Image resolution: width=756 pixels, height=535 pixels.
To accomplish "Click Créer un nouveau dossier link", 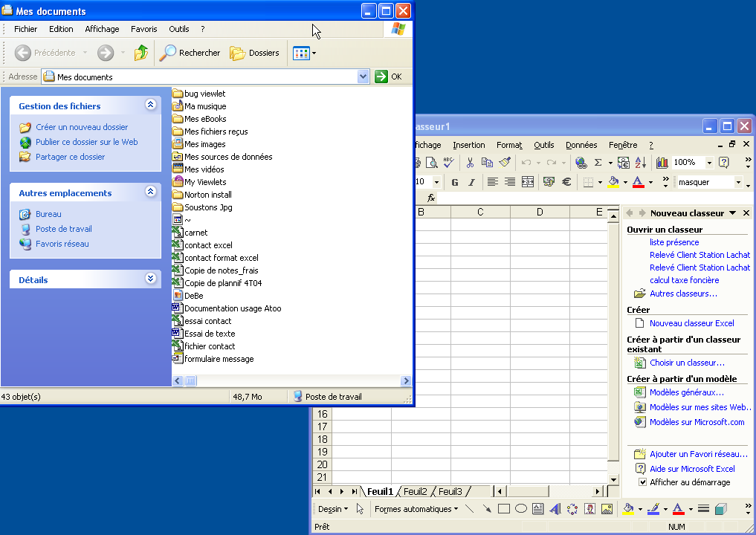I will [x=82, y=127].
